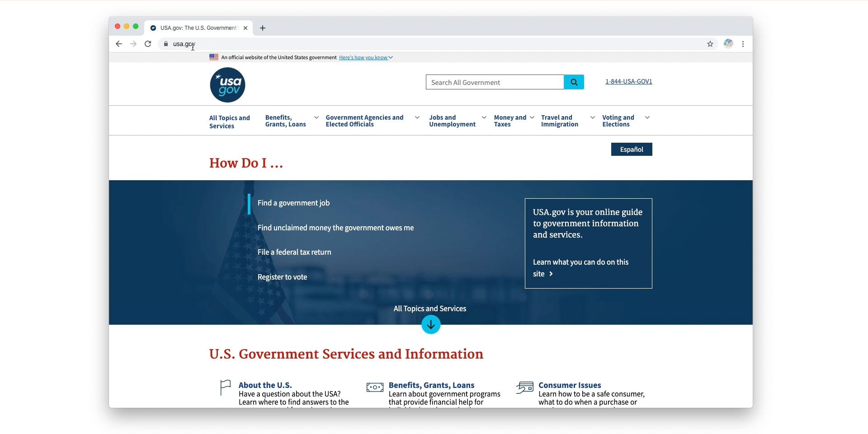The width and height of the screenshot is (868, 434).
Task: Click the U.S. flag icon in banner
Action: (214, 57)
